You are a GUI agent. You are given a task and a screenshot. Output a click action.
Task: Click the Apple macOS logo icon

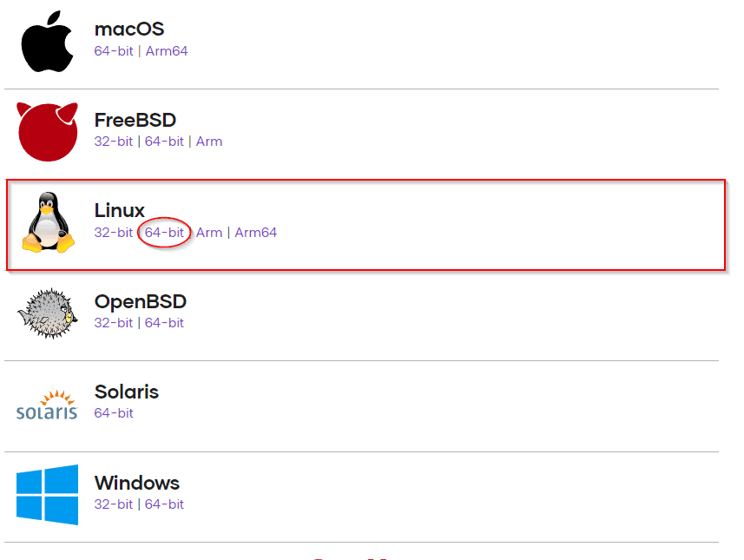click(x=47, y=42)
